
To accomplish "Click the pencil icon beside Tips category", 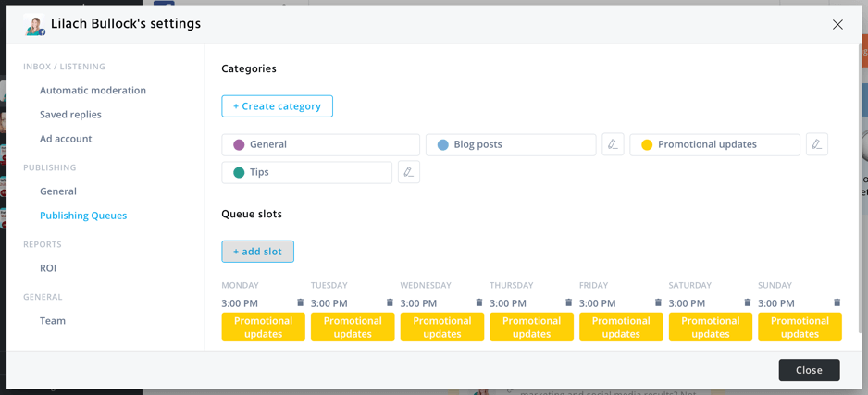I will click(408, 172).
